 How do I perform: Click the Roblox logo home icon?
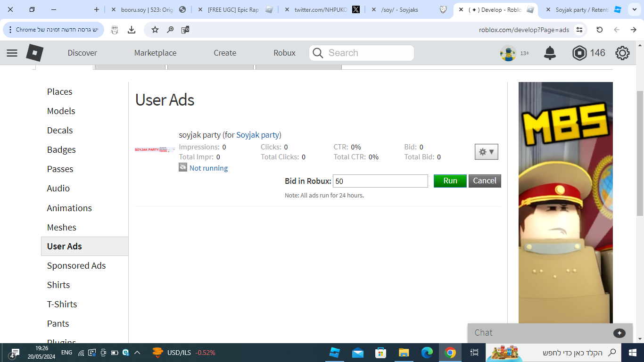click(x=34, y=53)
